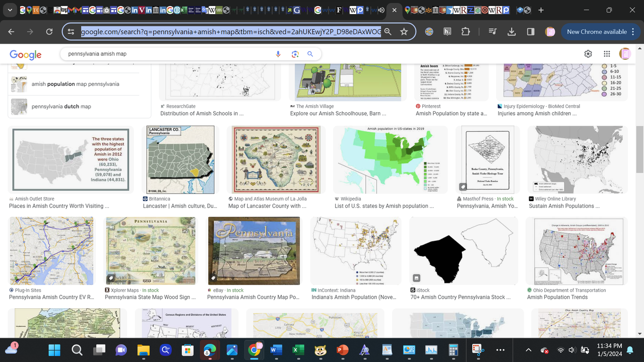Open the Wikipedia green Amish population map

390,160
